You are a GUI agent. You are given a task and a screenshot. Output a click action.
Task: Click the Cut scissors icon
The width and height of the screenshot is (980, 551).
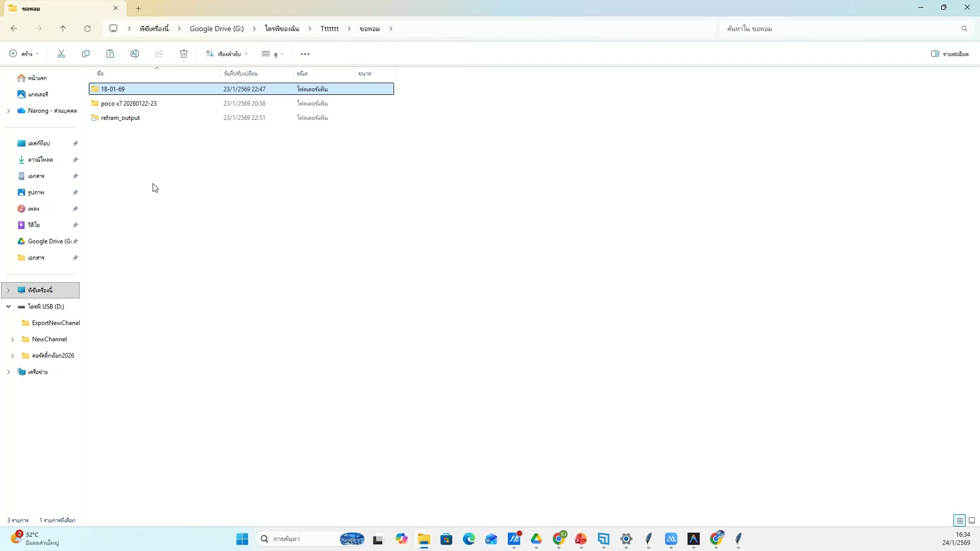click(x=61, y=54)
